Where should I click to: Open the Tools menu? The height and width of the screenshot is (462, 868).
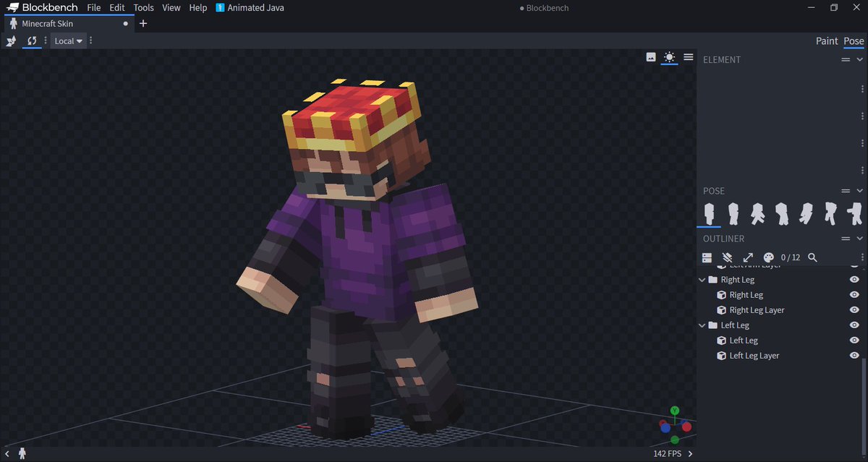[143, 8]
